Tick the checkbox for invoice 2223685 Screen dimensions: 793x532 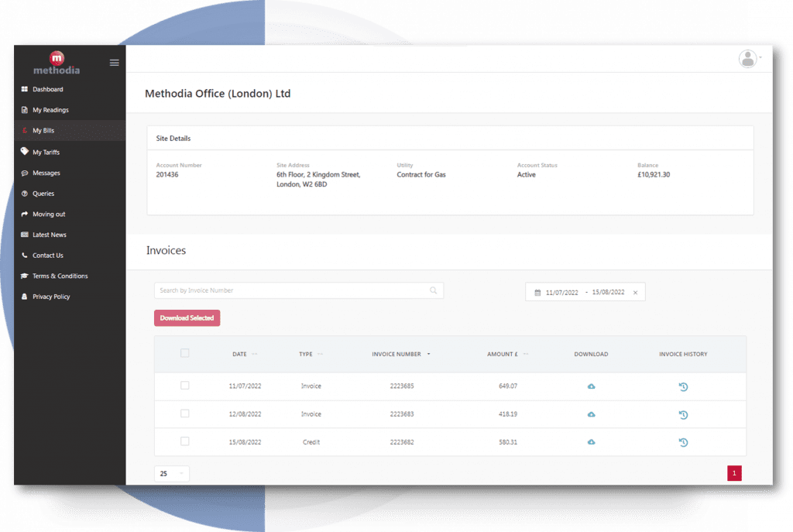(184, 386)
